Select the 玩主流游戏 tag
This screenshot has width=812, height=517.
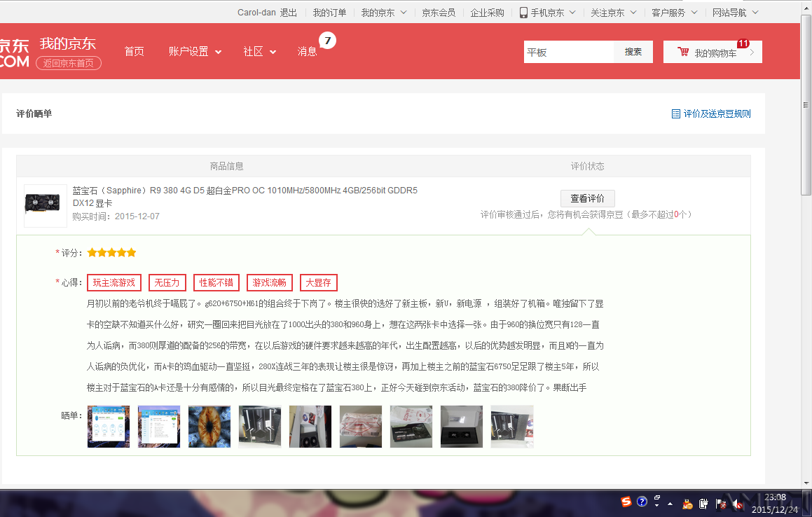114,282
